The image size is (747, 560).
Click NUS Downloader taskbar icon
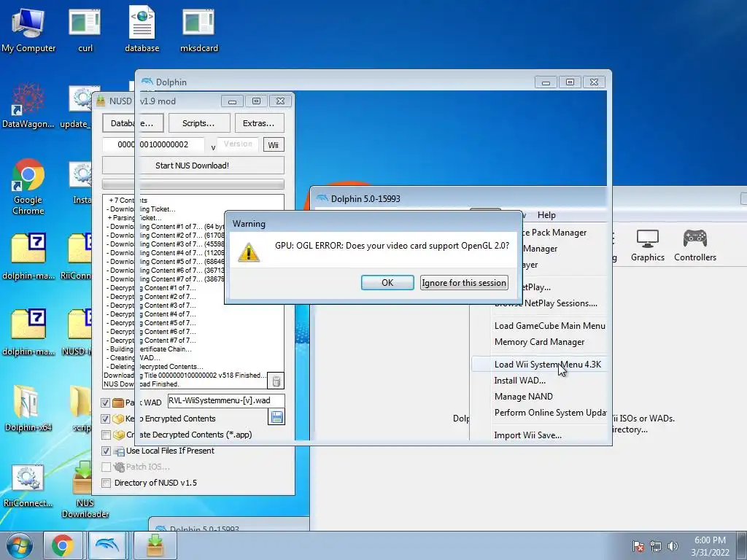pyautogui.click(x=155, y=545)
